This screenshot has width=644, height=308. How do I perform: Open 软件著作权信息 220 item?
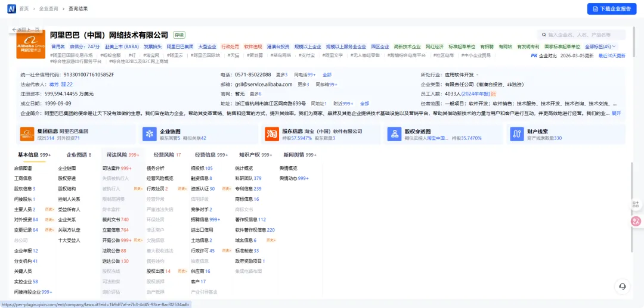pyautogui.click(x=255, y=230)
